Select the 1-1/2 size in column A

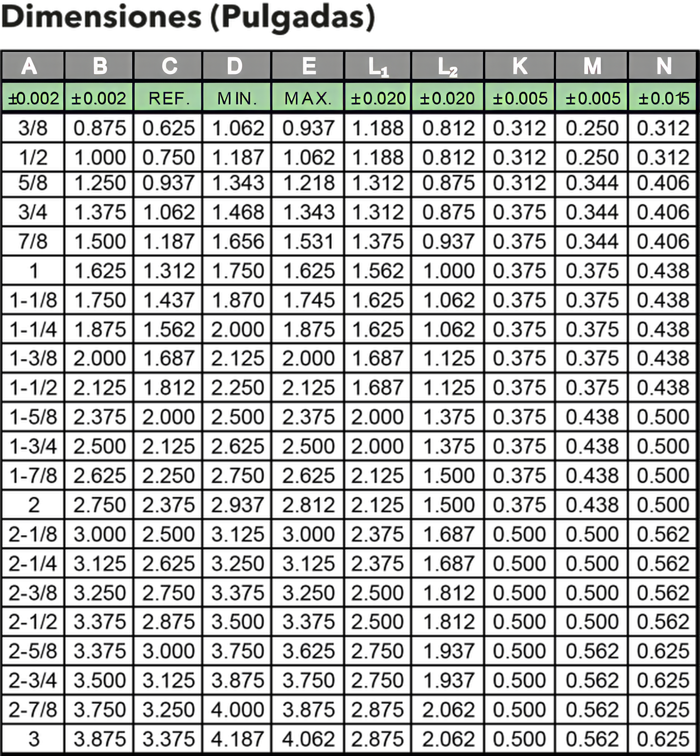click(33, 387)
